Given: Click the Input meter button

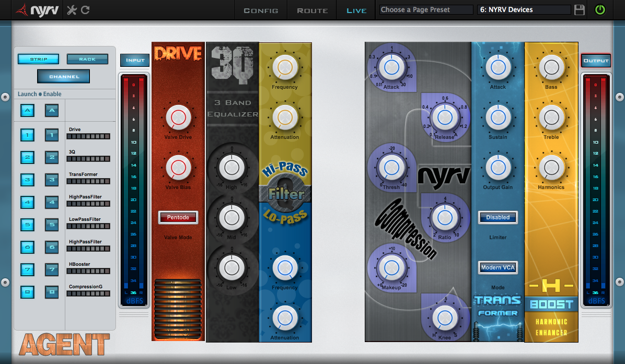Looking at the screenshot, I should point(135,60).
